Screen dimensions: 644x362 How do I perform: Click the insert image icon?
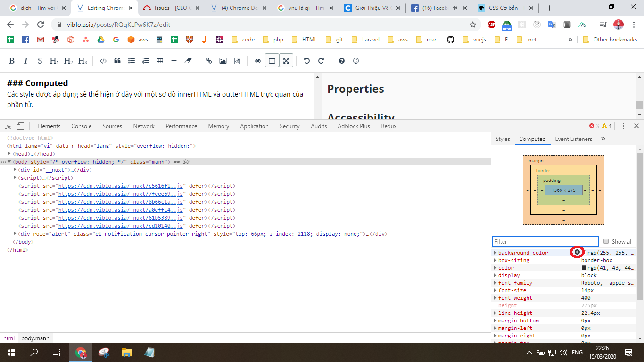click(223, 61)
